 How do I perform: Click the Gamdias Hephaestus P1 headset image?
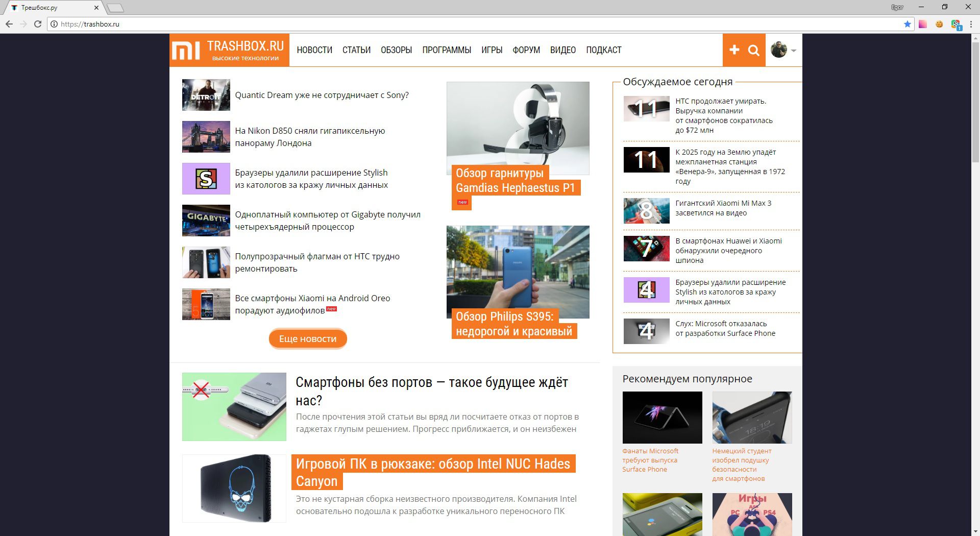[x=518, y=128]
